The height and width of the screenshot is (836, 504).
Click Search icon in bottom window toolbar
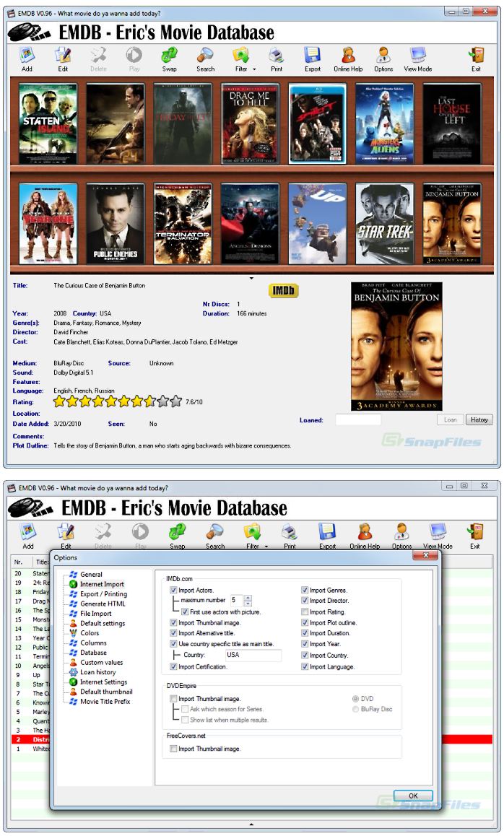(215, 536)
